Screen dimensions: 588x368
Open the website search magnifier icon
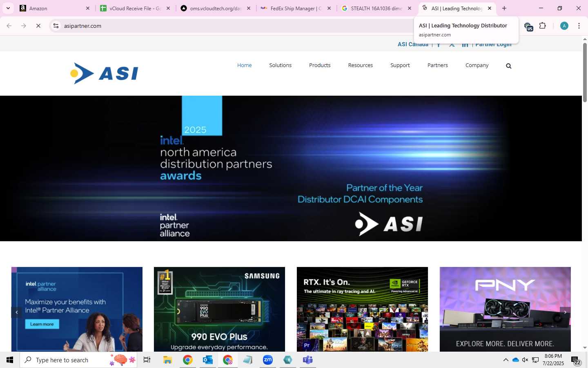pos(508,66)
